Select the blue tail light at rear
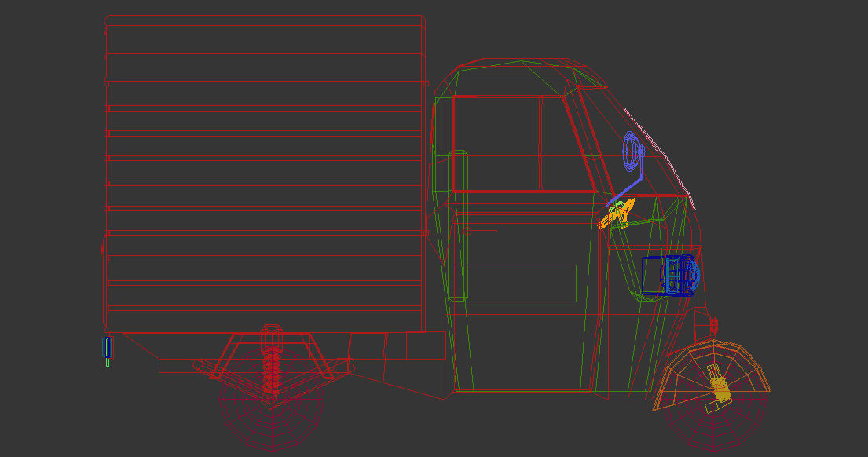Viewport: 868px width, 457px height. [x=108, y=348]
